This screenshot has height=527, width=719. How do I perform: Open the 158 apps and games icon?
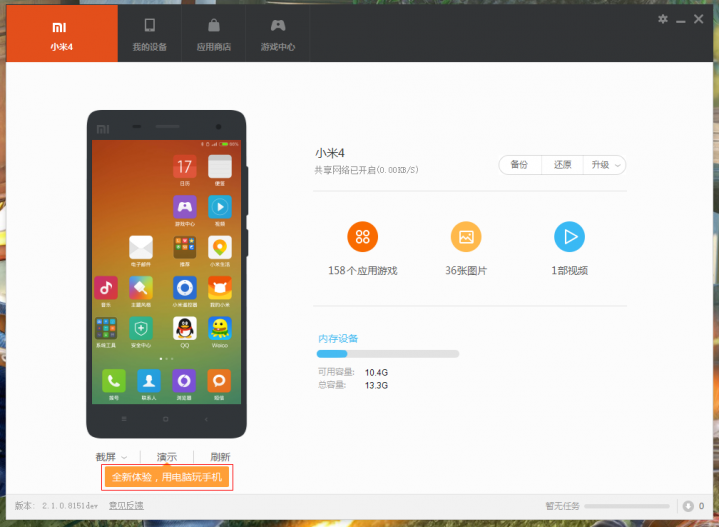pos(363,237)
